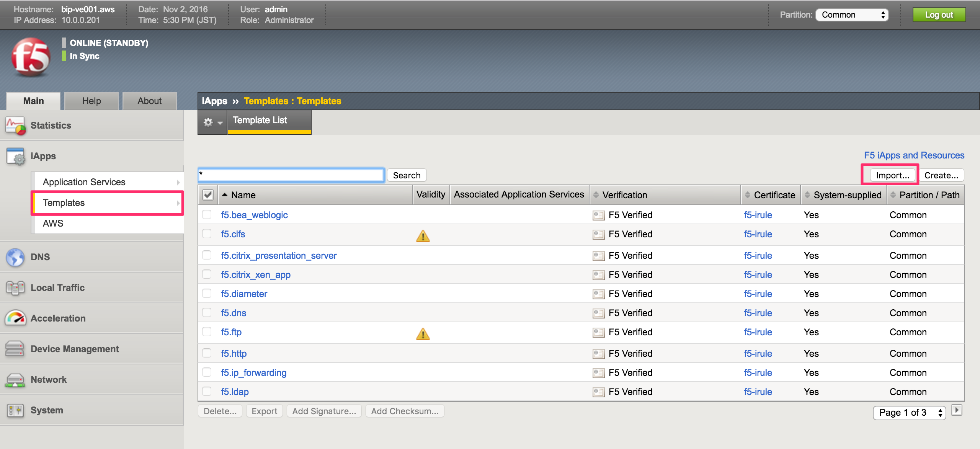Viewport: 980px width, 449px height.
Task: Check the f5.bea_weblogic row checkbox
Action: point(207,214)
